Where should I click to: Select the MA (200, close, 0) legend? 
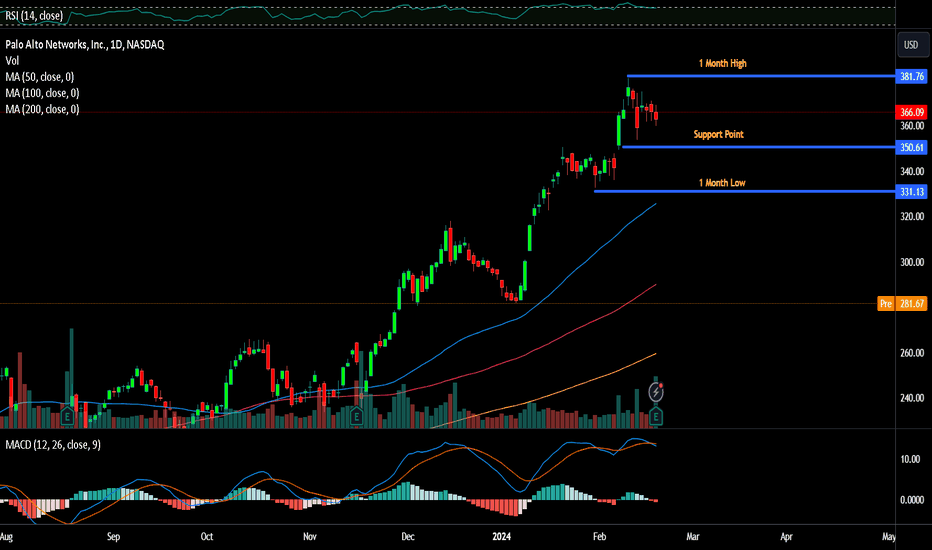tap(42, 109)
